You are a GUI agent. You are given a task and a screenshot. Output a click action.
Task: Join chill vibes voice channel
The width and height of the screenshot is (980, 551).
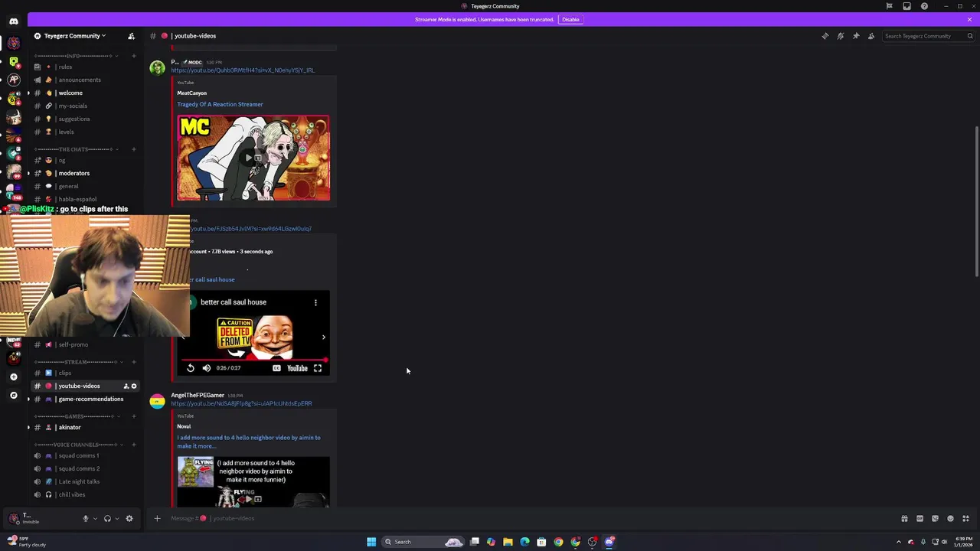click(84, 494)
